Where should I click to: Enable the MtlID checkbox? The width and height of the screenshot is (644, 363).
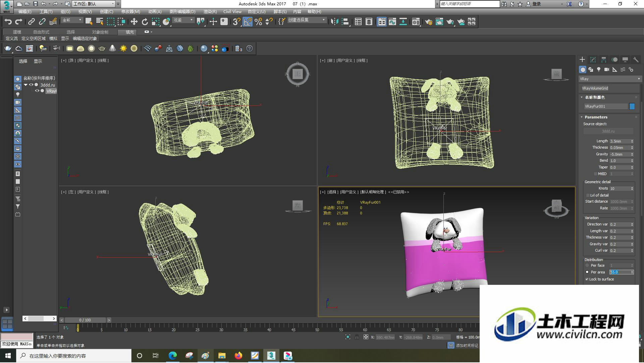click(596, 174)
